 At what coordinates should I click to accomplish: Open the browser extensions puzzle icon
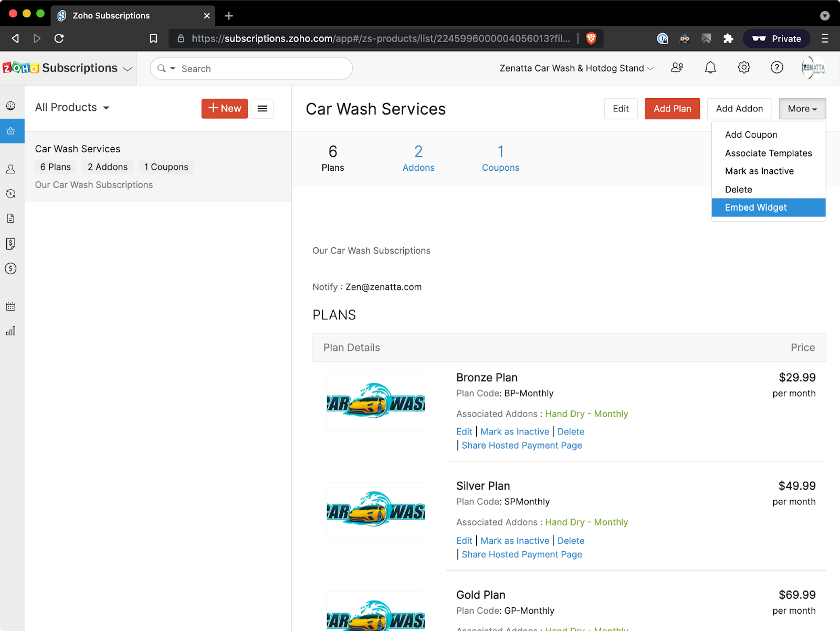tap(728, 38)
